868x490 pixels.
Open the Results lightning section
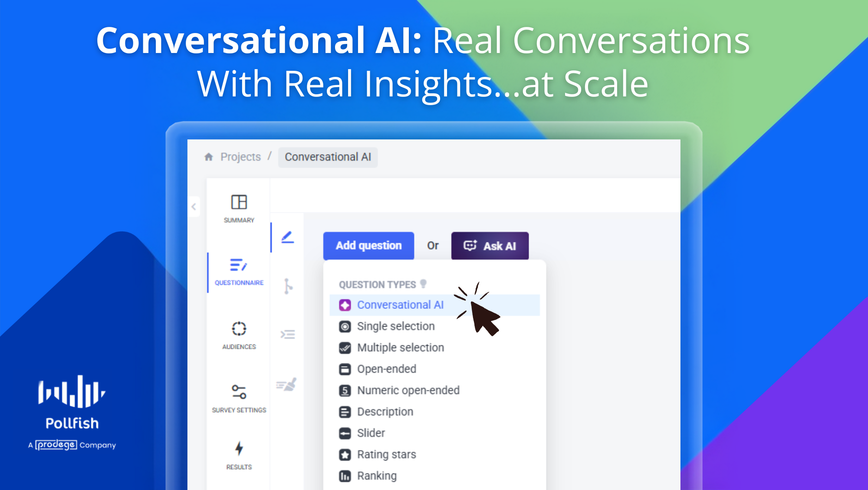pos(239,455)
